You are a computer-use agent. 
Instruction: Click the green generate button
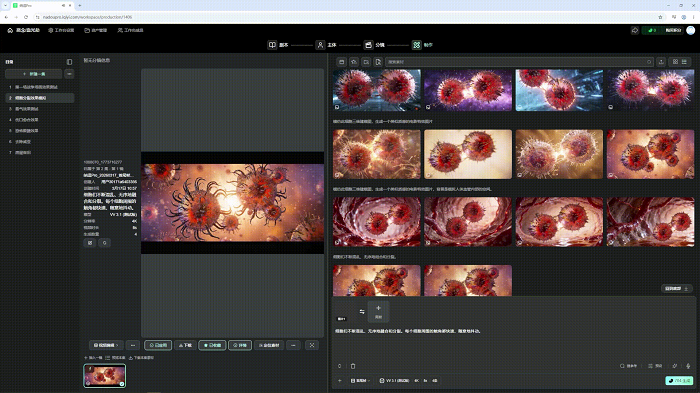click(679, 380)
